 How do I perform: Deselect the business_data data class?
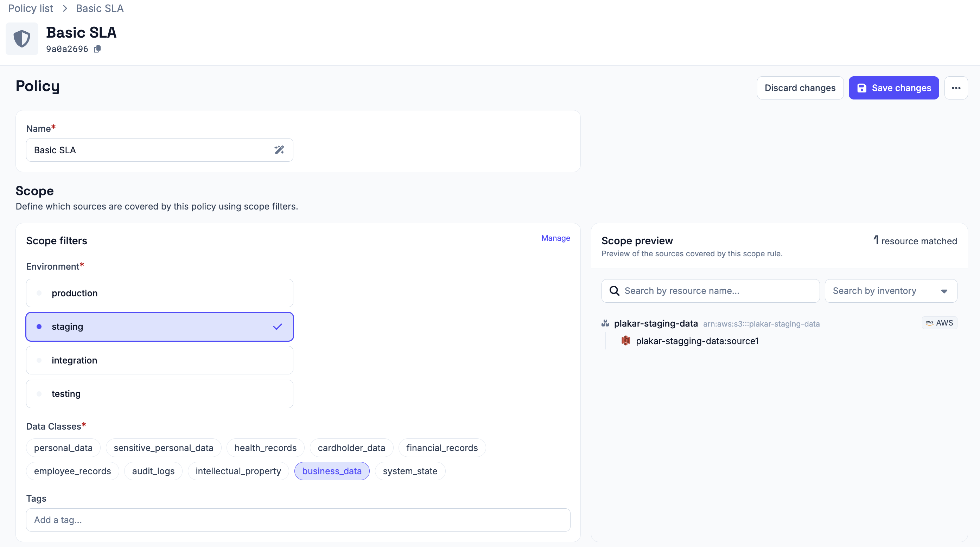click(332, 471)
